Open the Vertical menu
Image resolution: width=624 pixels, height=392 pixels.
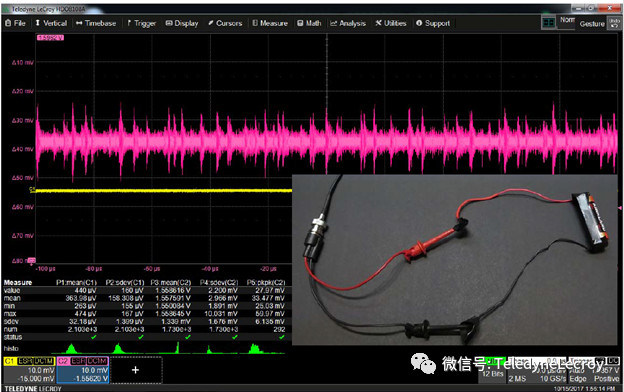pyautogui.click(x=51, y=23)
